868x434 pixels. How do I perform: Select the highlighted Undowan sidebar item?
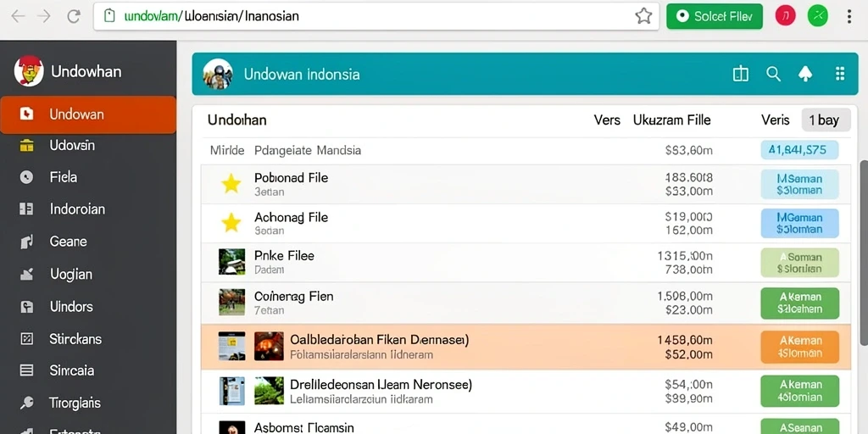point(88,114)
